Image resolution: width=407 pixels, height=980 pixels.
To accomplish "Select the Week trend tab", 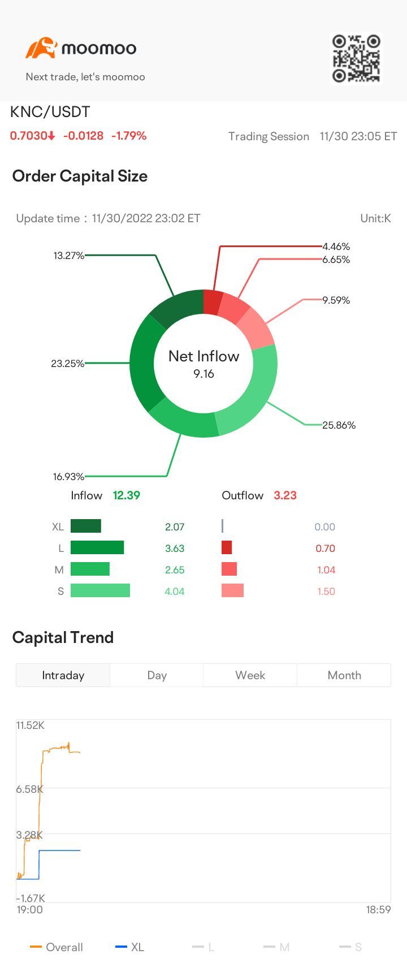I will coord(250,675).
